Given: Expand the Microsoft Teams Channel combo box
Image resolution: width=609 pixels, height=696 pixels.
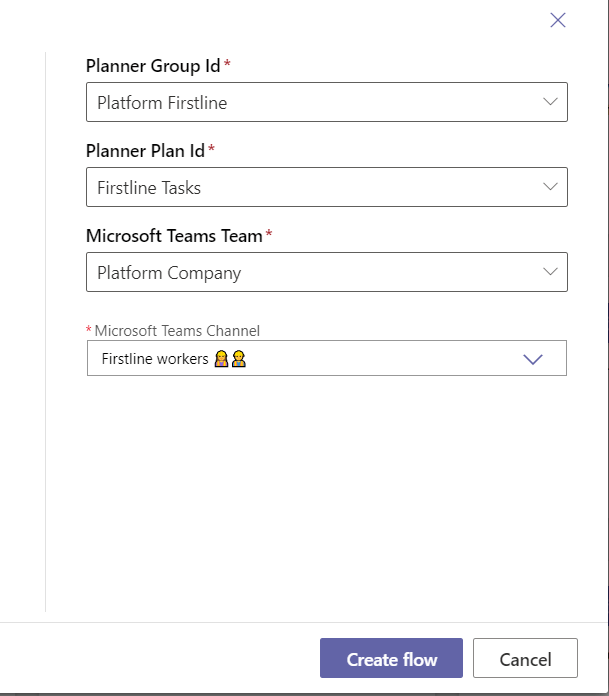Looking at the screenshot, I should [x=326, y=358].
